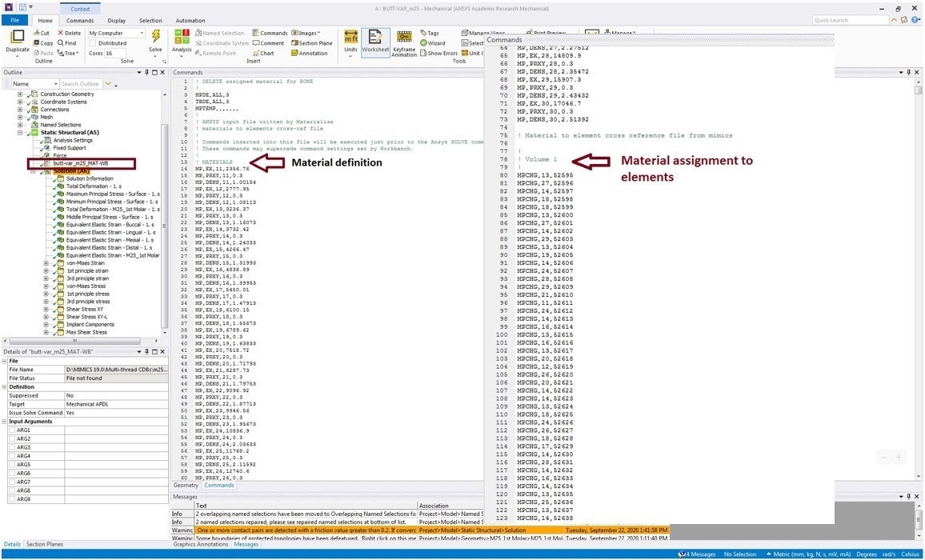
Task: Launch the Wizard tool
Action: point(432,43)
